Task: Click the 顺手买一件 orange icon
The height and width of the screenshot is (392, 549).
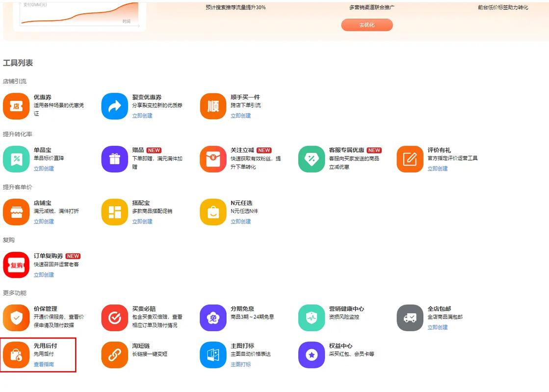Action: pyautogui.click(x=213, y=106)
